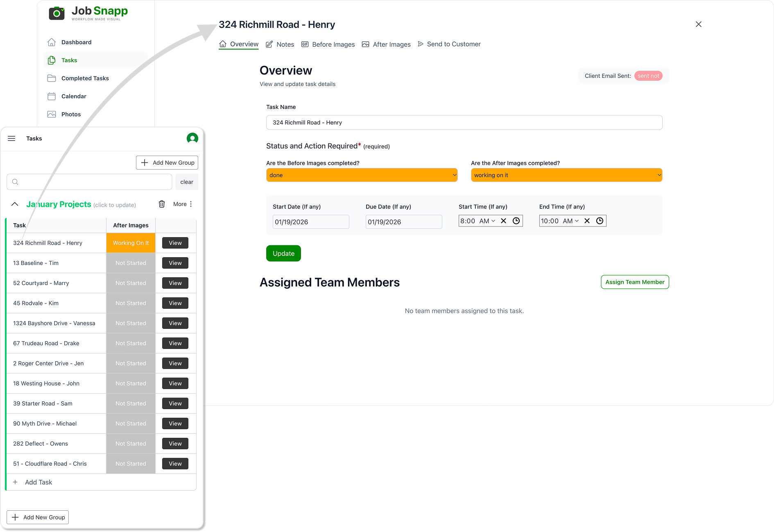The image size is (774, 532).
Task: Change the After Images status dropdown
Action: pos(566,175)
